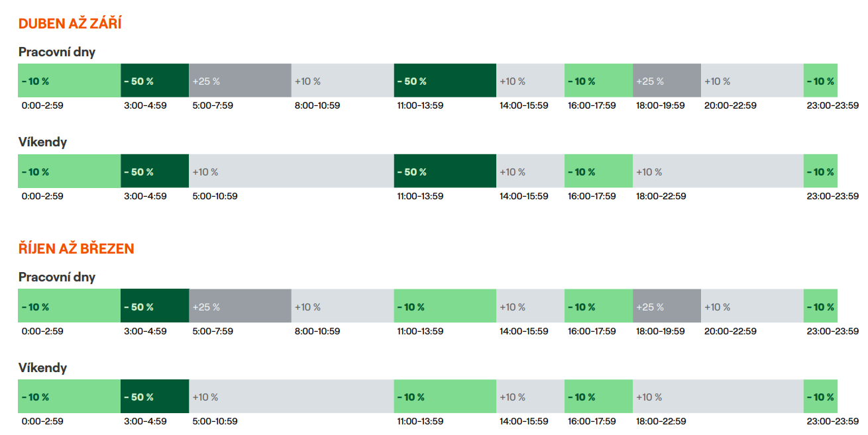The image size is (868, 435).
Task: Select the +25 % block above 5:00-7:59, Říjen–Březen Pracovní dny
Action: point(240,307)
